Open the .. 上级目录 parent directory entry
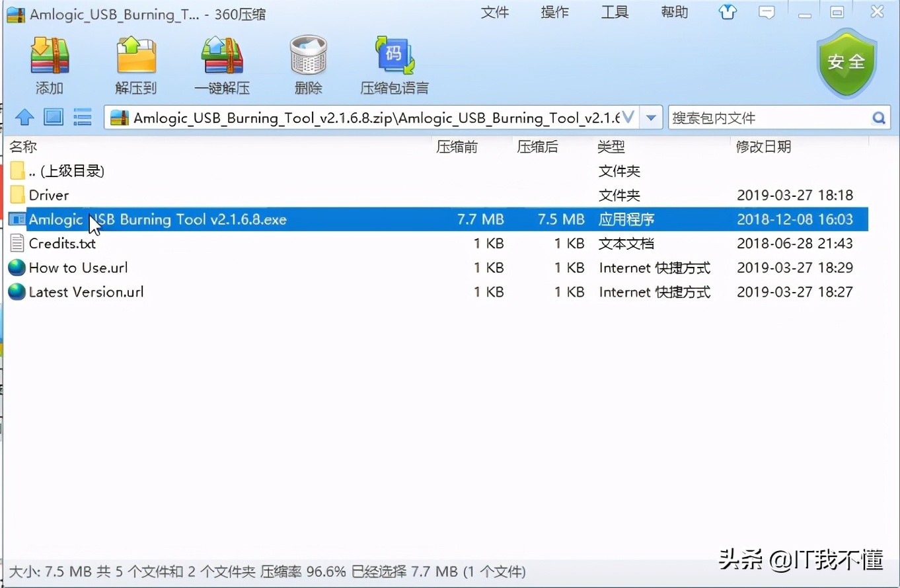 [66, 170]
